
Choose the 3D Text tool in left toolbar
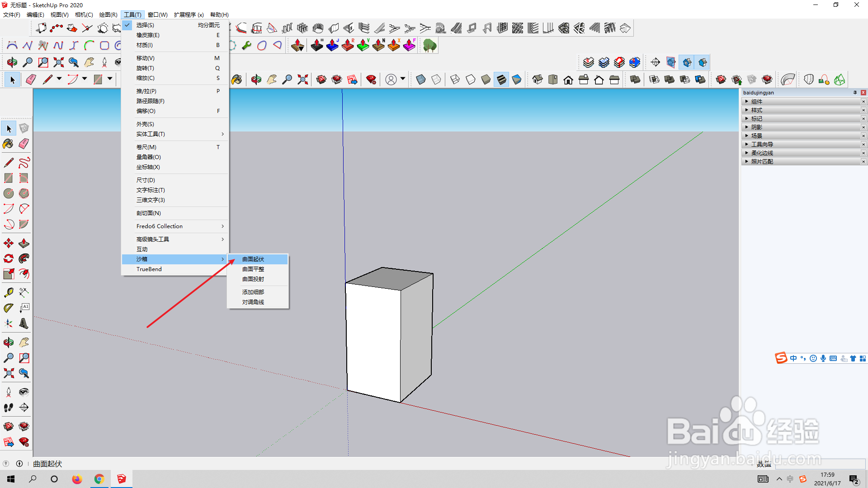pos(24,324)
